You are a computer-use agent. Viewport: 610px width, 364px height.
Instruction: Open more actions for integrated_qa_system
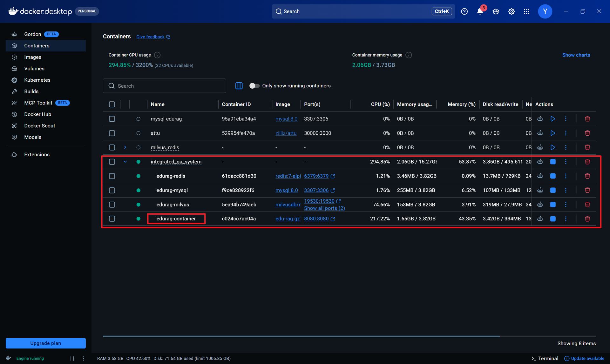click(566, 162)
